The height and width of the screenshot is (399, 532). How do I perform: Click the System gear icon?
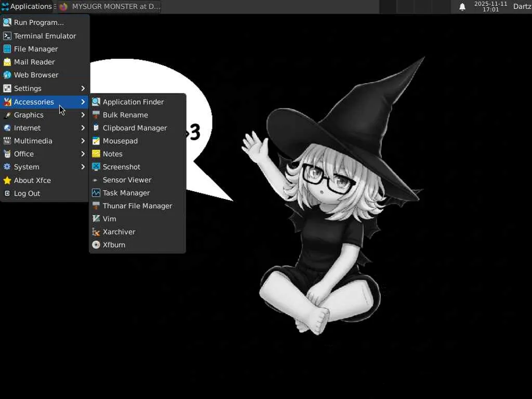(x=7, y=167)
